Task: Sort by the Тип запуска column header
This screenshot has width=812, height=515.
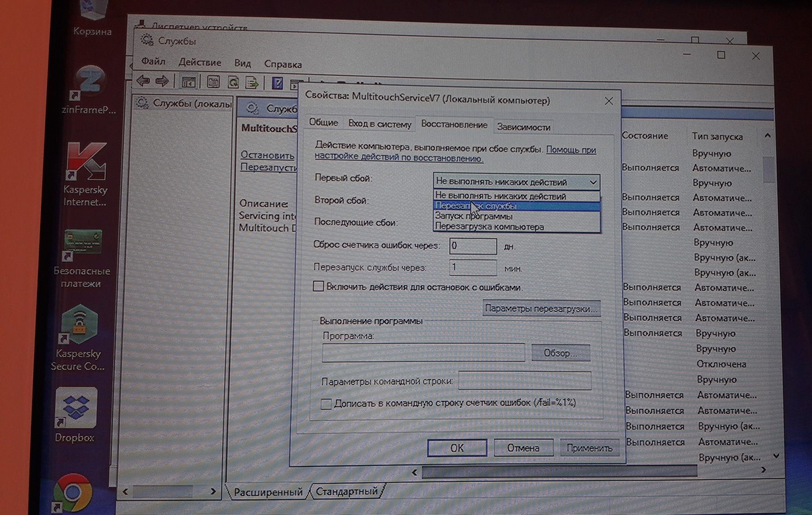Action: click(717, 136)
